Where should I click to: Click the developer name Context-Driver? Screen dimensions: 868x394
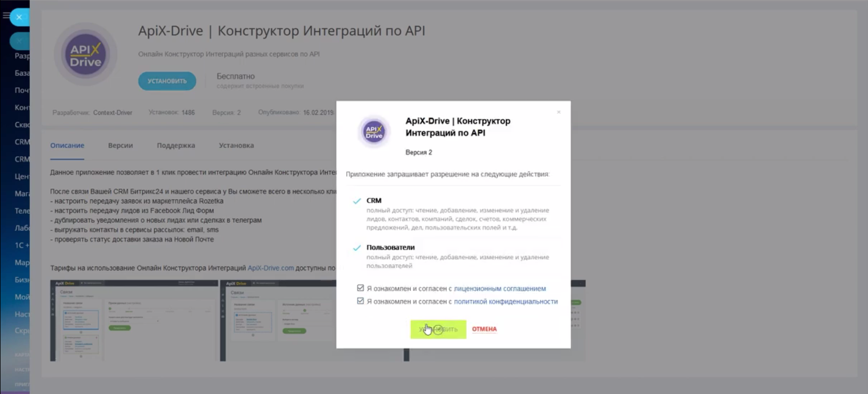113,113
